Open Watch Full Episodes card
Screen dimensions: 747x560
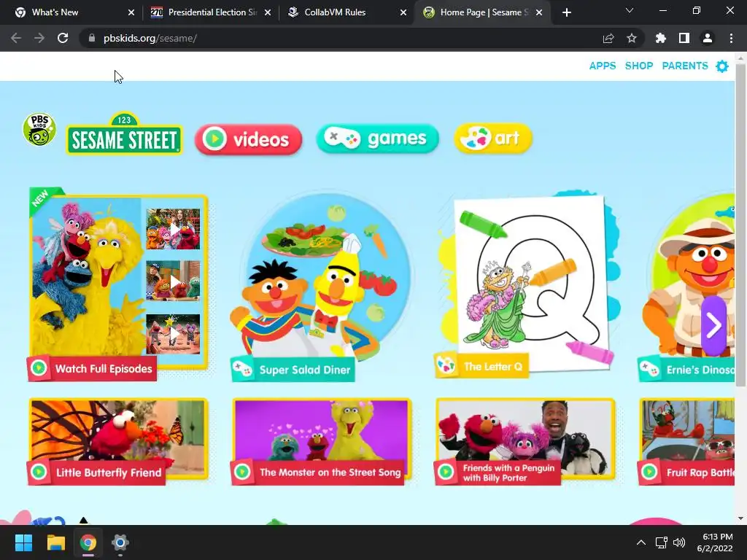(117, 284)
